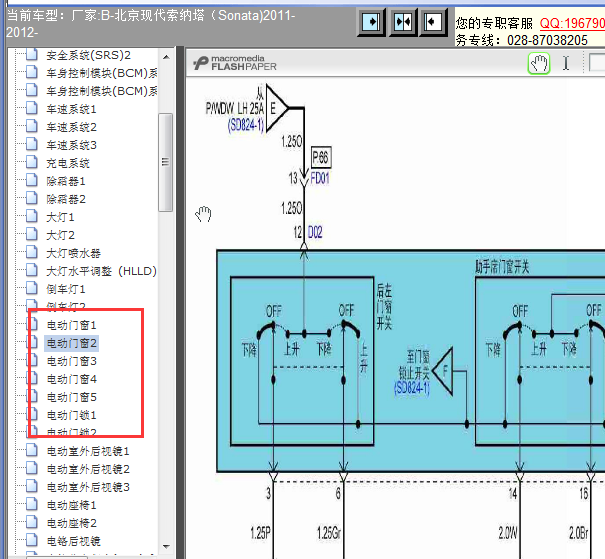
Task: Select 电动门窗1 in the tree
Action: [71, 325]
